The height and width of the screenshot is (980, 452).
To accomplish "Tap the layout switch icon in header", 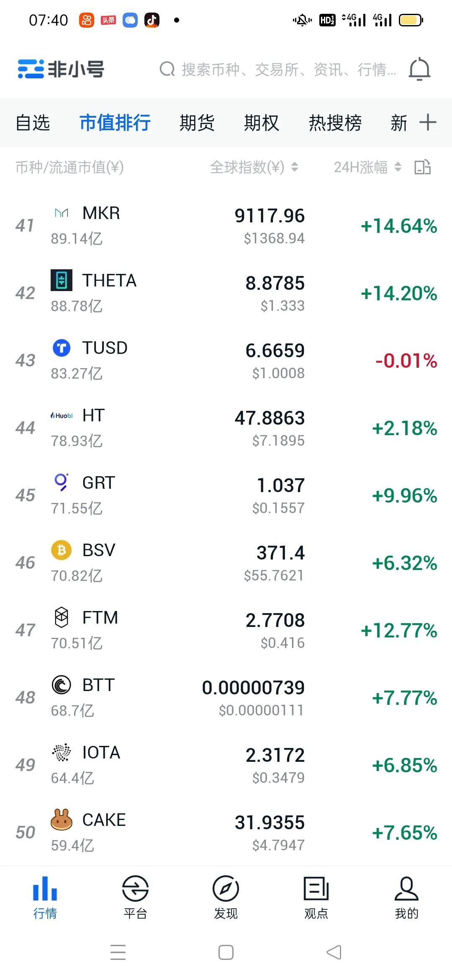I will coord(422,167).
